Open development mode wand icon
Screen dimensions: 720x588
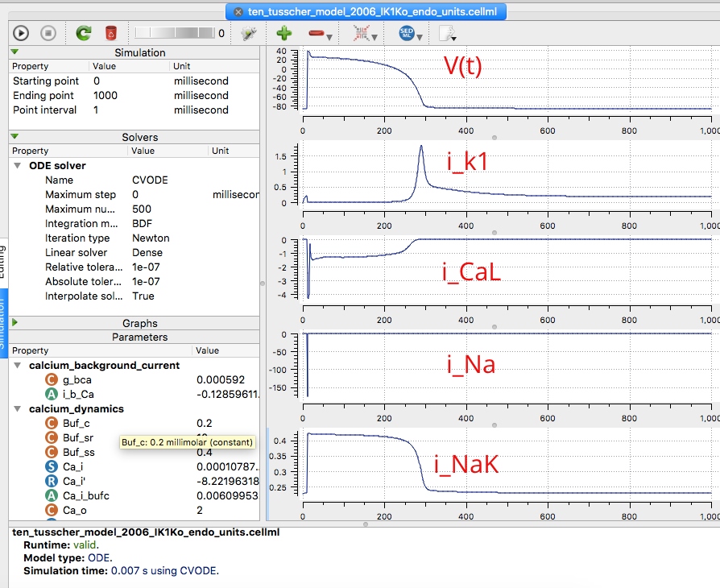tap(248, 33)
